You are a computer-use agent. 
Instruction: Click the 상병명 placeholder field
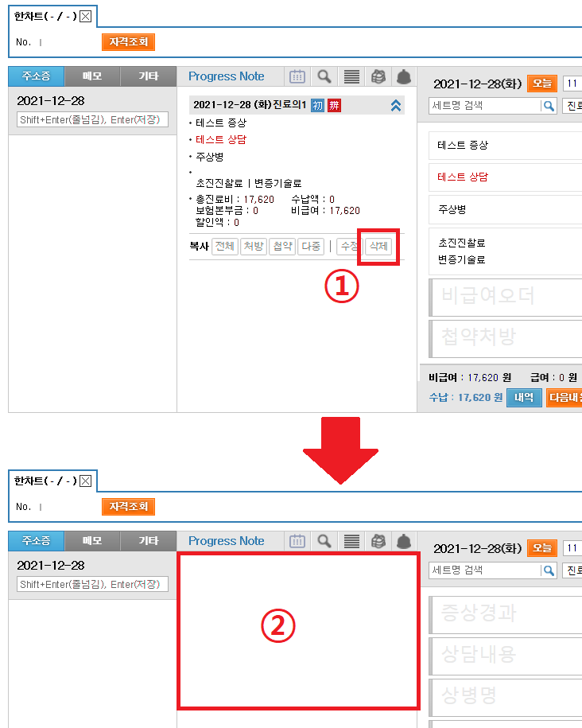click(505, 696)
